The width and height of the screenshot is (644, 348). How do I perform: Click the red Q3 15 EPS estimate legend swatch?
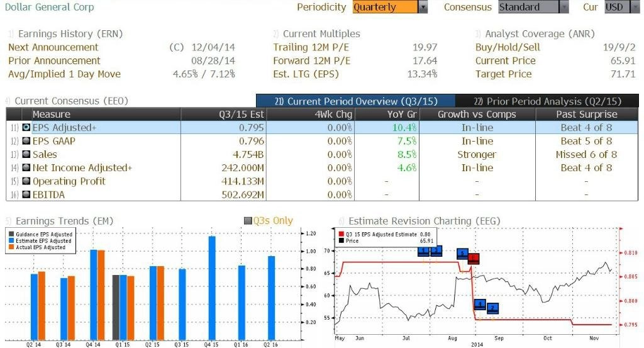pyautogui.click(x=341, y=234)
